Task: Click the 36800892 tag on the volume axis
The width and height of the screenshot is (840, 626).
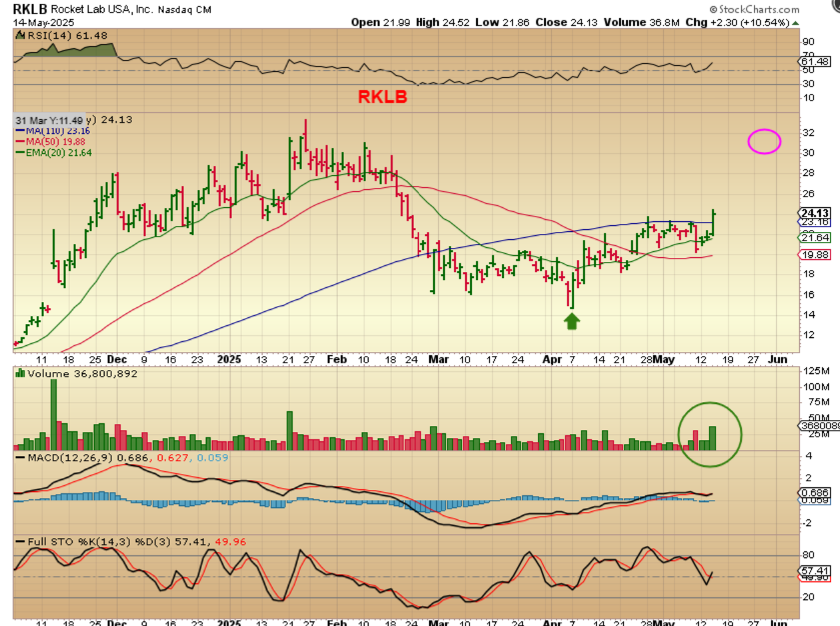Action: tap(818, 425)
